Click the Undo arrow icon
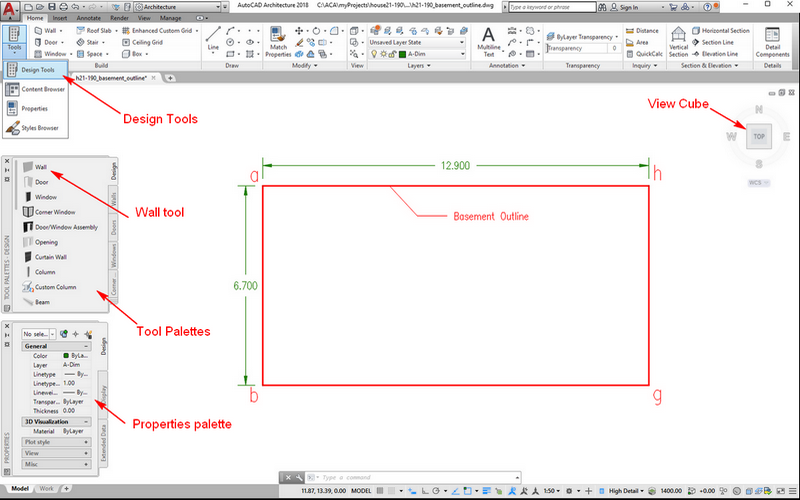The height and width of the screenshot is (500, 800). pyautogui.click(x=76, y=7)
